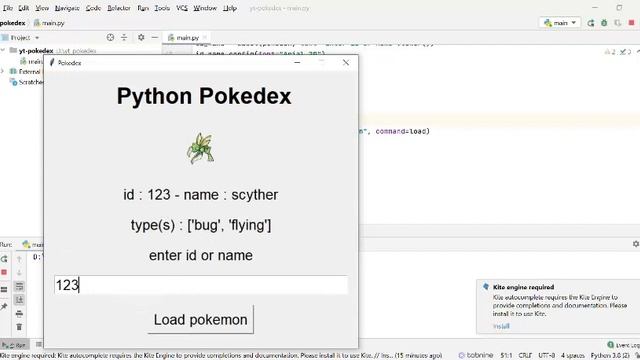This screenshot has height=360, width=640.
Task: Select Scratches and Consoles tree item
Action: 27,82
